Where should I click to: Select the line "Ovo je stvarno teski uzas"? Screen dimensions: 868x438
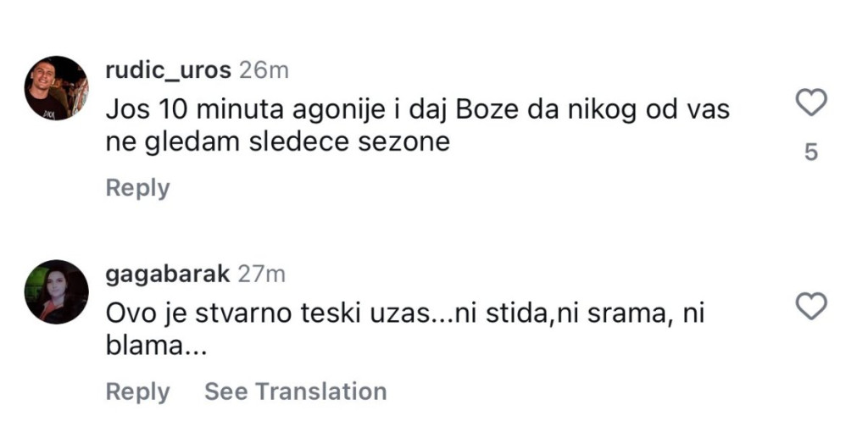click(x=405, y=313)
